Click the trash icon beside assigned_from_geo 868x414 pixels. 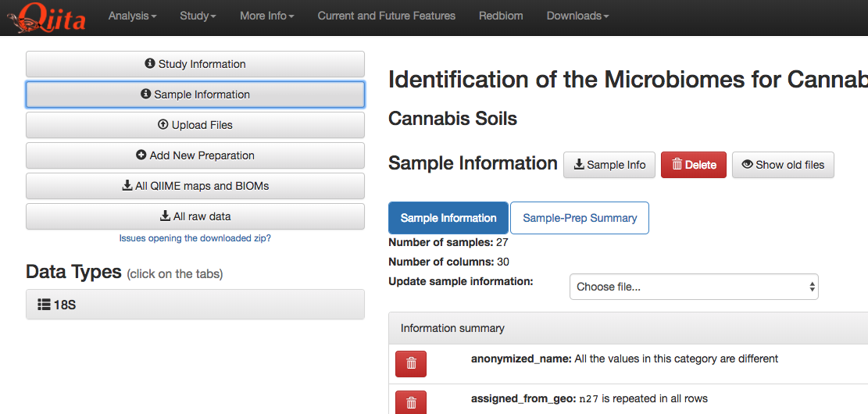tap(411, 402)
